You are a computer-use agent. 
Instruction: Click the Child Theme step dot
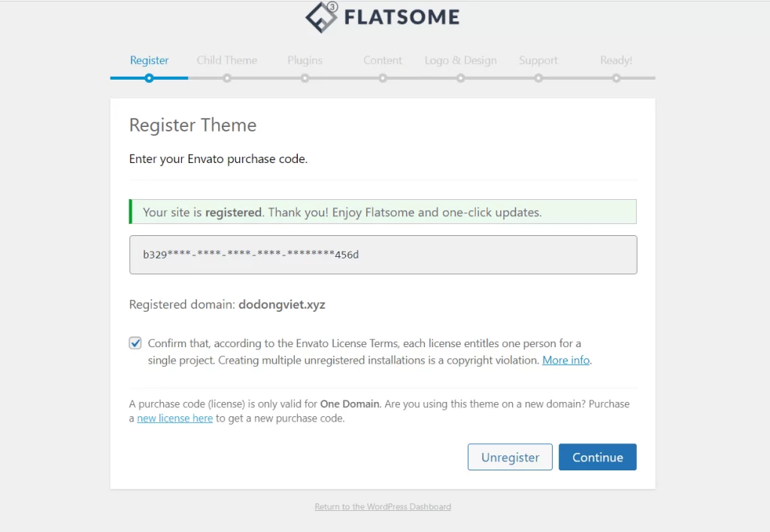[227, 77]
